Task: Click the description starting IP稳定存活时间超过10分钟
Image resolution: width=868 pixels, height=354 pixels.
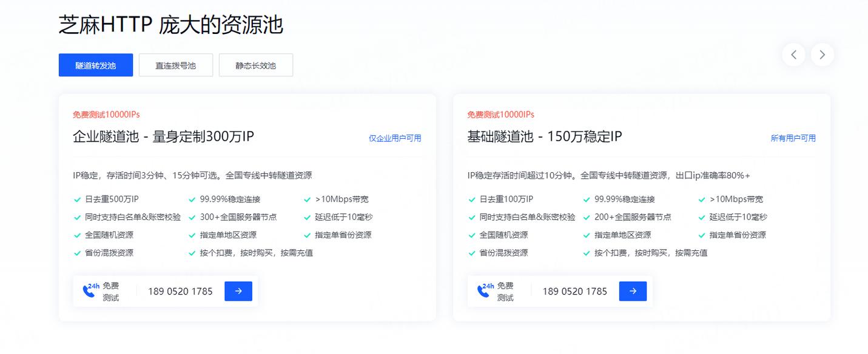Action: [x=608, y=176]
